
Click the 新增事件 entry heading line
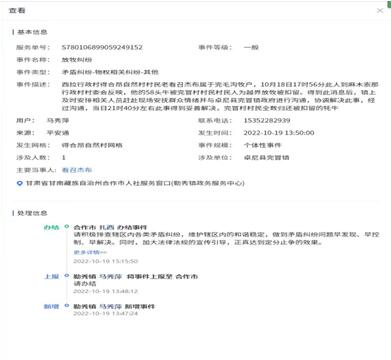coord(114,306)
